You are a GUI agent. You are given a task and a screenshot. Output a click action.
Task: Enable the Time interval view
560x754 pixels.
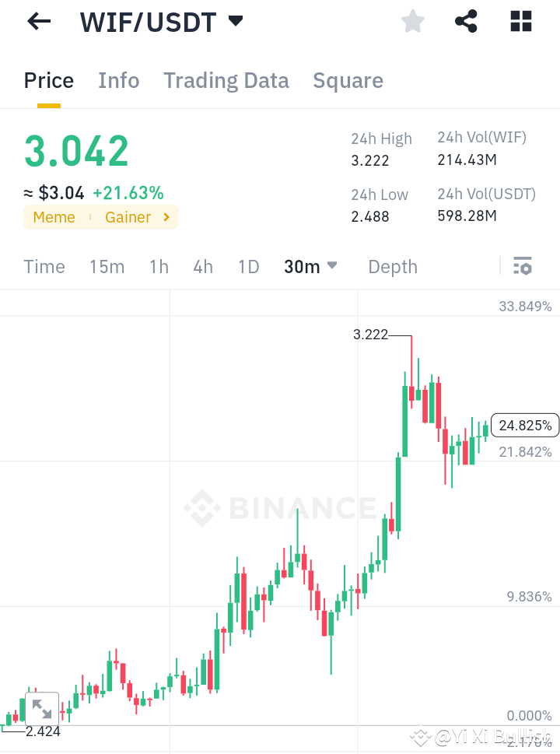[x=44, y=266]
